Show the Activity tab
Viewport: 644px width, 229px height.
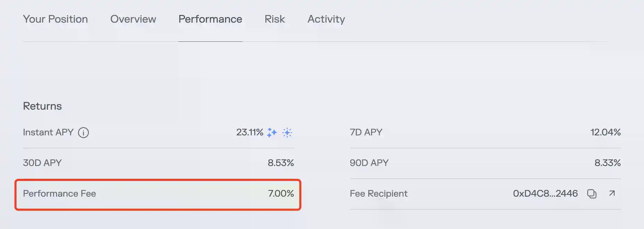[x=326, y=19]
